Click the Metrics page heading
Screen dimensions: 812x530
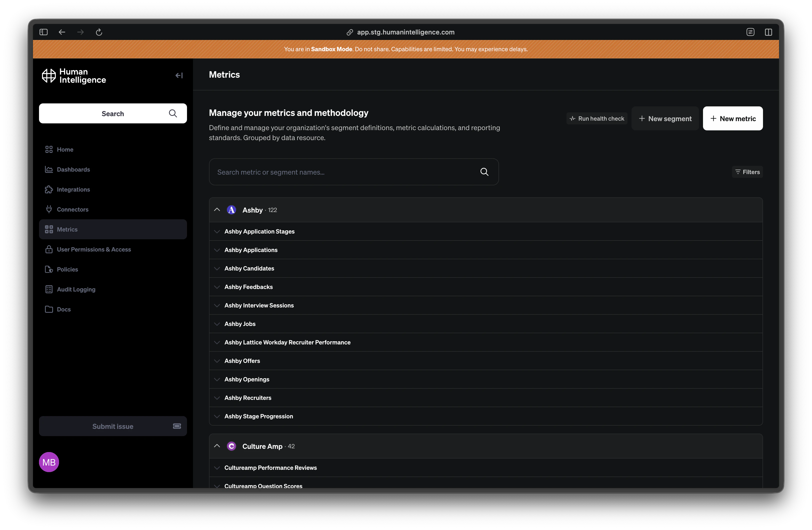coord(224,75)
